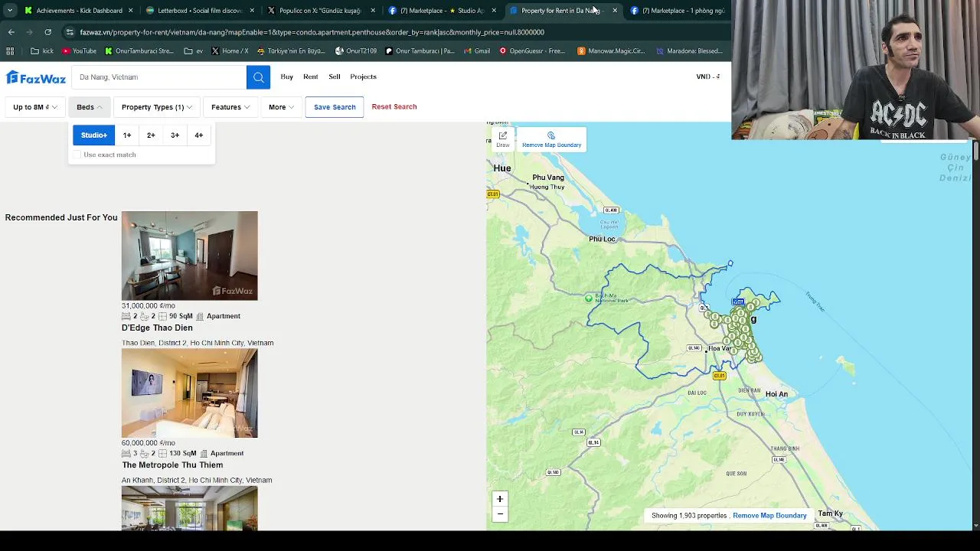Open the apps grid icon in bookmarks bar
The width and height of the screenshot is (980, 551).
pyautogui.click(x=10, y=51)
